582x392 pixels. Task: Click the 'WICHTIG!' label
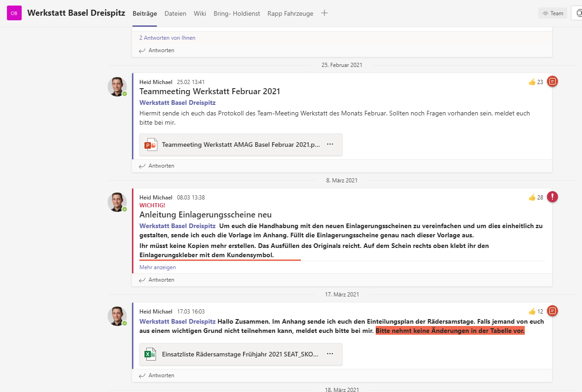152,205
